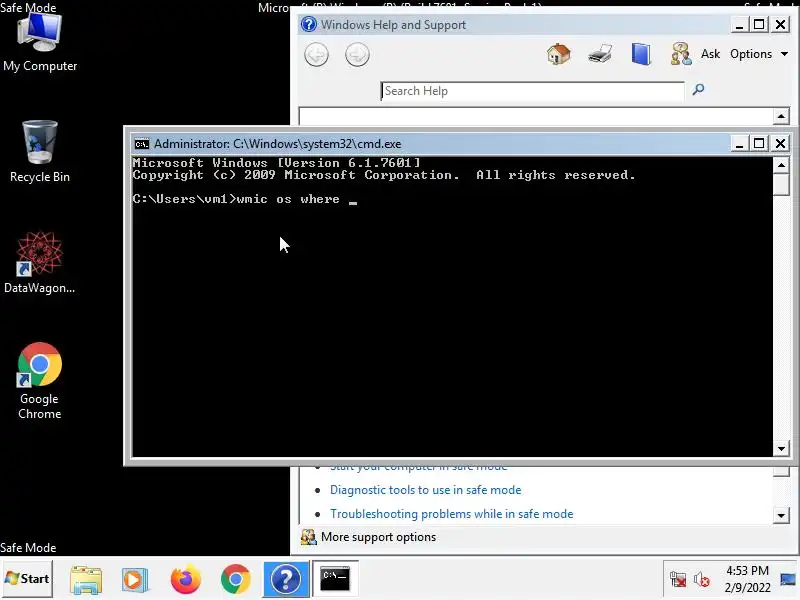This screenshot has height=600, width=800.
Task: Maximize the Command Prompt window
Action: coord(759,144)
